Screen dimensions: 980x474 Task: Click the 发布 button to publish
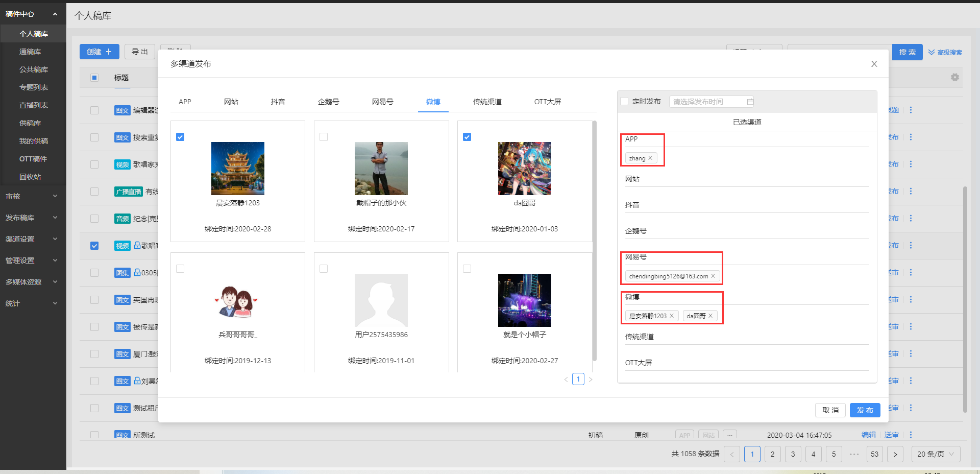865,410
